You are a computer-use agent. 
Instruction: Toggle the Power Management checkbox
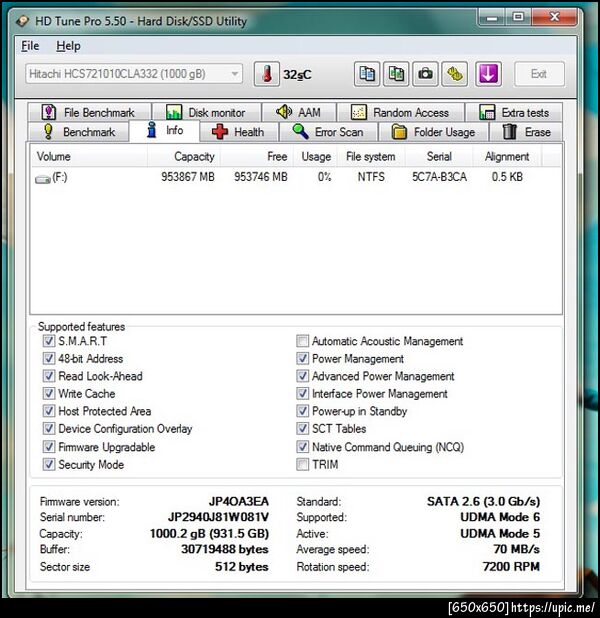[x=302, y=358]
